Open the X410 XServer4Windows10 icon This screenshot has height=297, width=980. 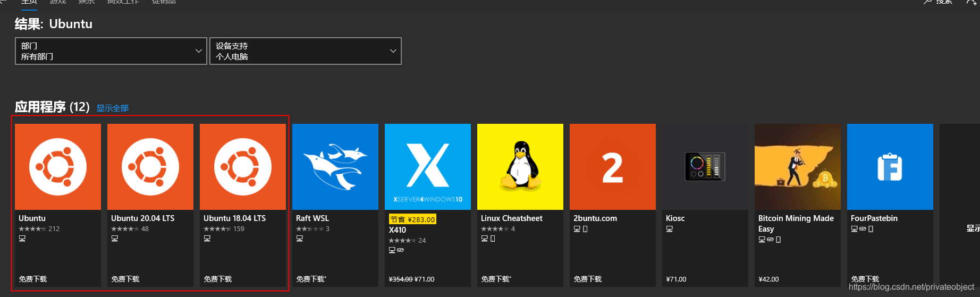428,167
